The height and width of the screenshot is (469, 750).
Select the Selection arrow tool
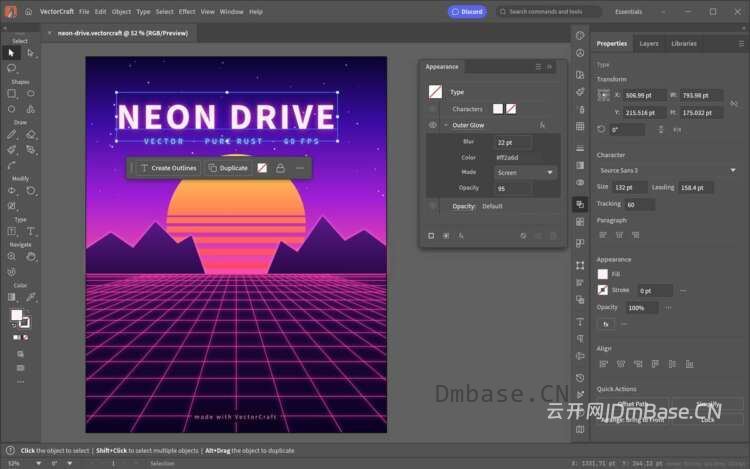click(x=11, y=53)
